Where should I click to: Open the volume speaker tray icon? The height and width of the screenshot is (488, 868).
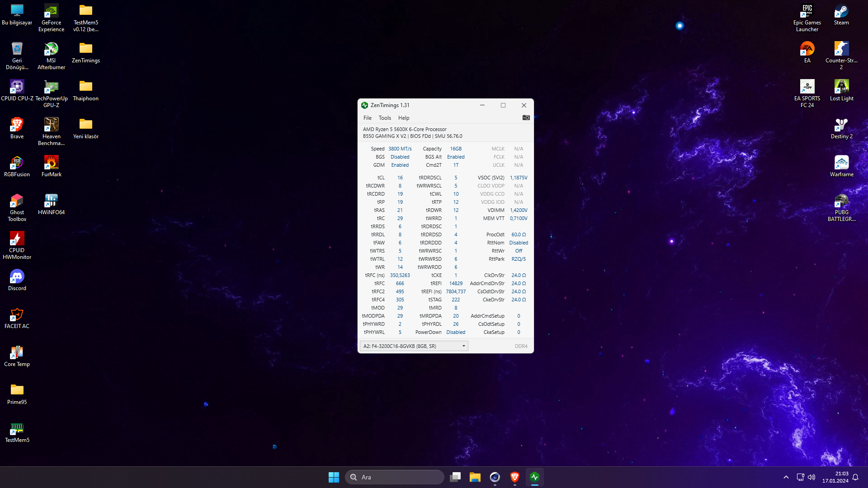811,477
